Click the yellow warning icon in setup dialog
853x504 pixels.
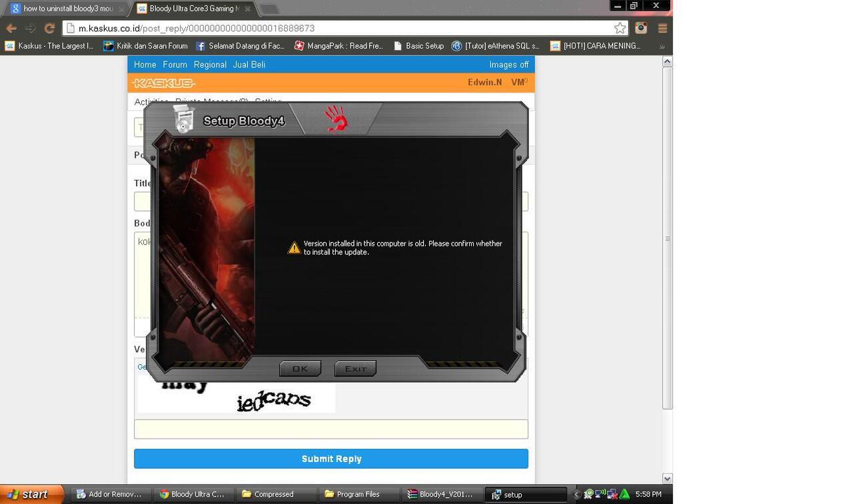click(294, 248)
